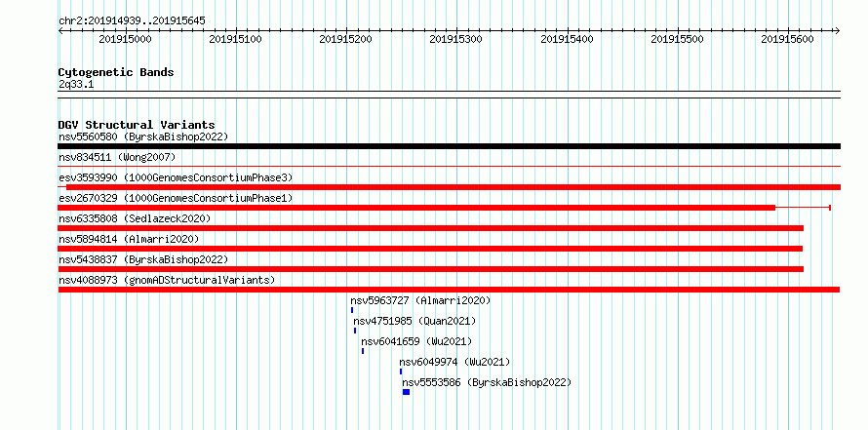Open variant nsv834511 (Wong2007) label
The width and height of the screenshot is (868, 430).
click(x=117, y=157)
